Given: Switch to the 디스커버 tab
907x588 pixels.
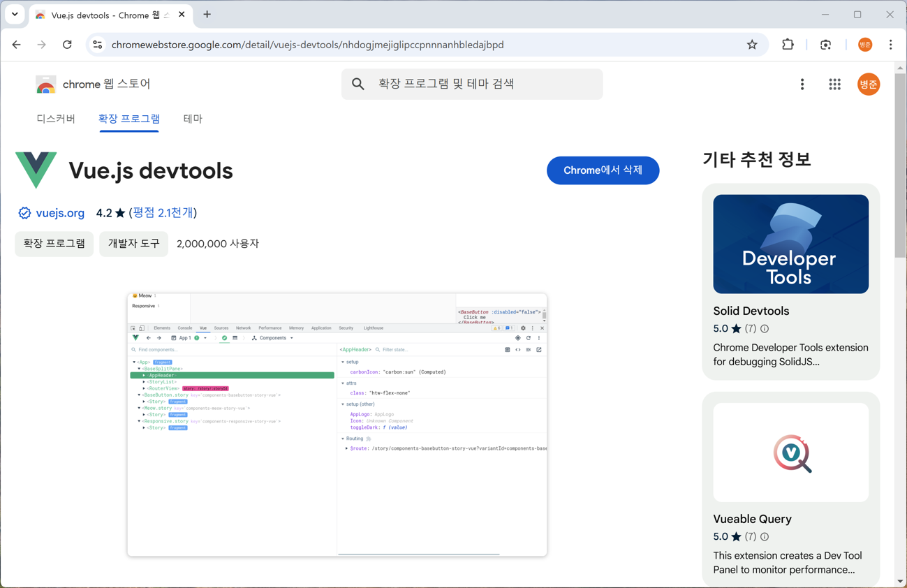Looking at the screenshot, I should [x=56, y=119].
